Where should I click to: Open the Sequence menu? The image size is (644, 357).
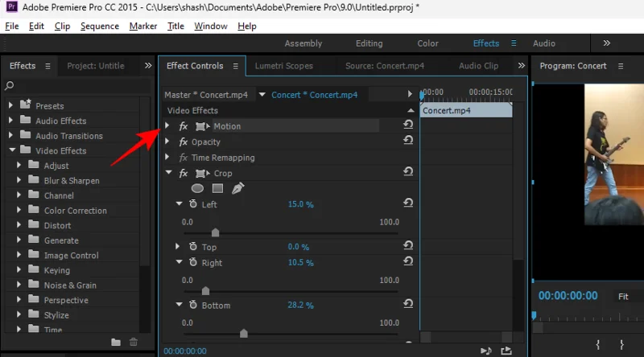pos(99,26)
